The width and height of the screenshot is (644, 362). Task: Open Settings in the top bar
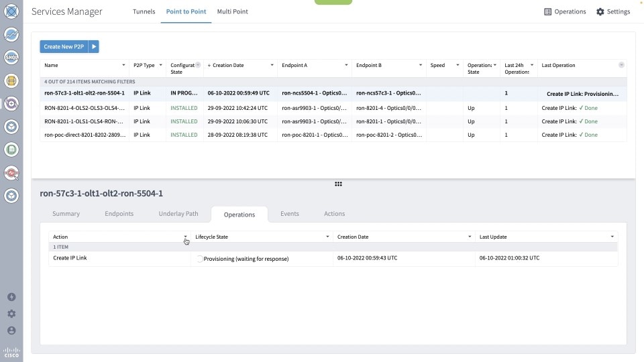(x=613, y=11)
